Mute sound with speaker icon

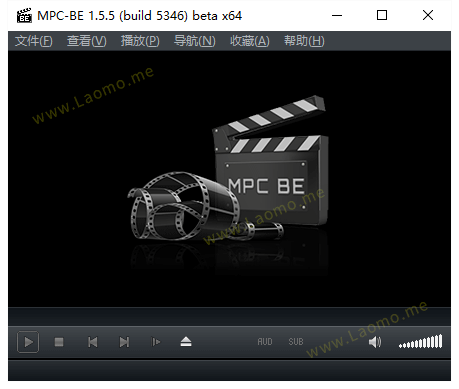coord(375,342)
